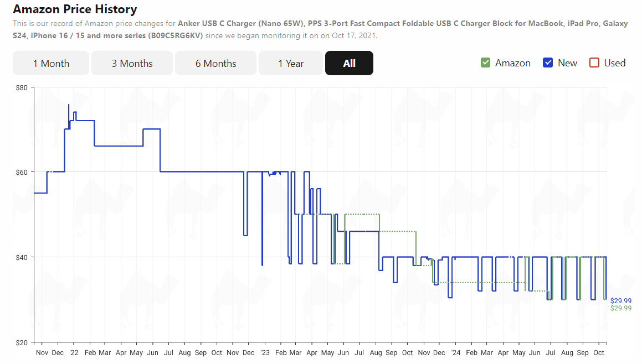The width and height of the screenshot is (642, 364).
Task: Click the '23 year label on x-axis
Action: pyautogui.click(x=265, y=353)
